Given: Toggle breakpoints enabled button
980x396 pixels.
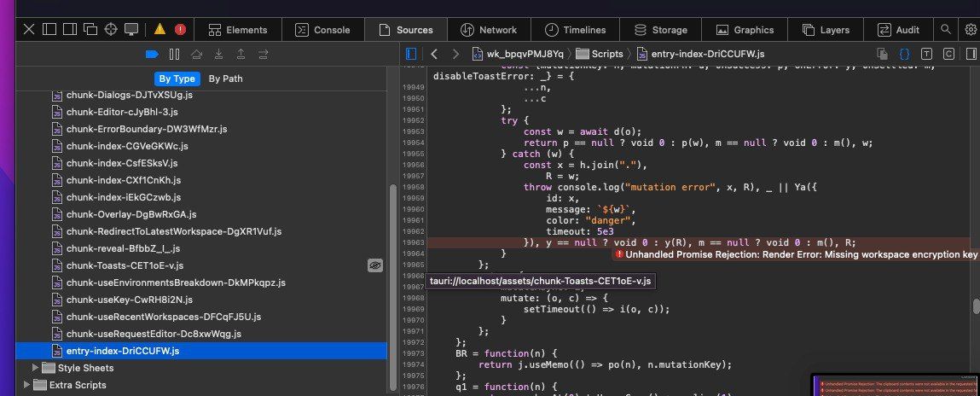Looking at the screenshot, I should [152, 54].
